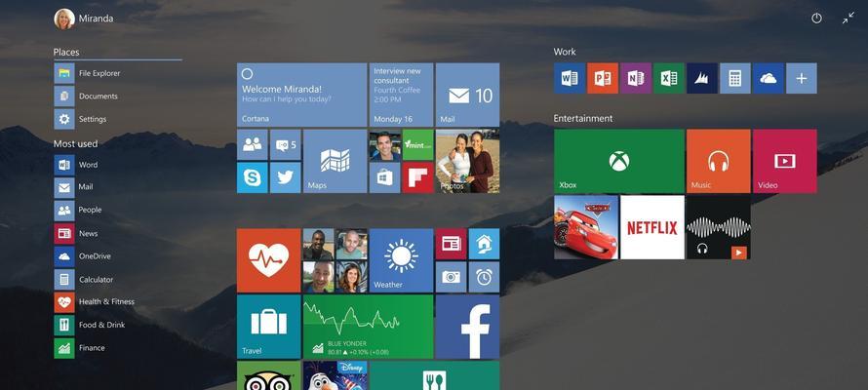Open the Cars game tile
This screenshot has height=390, width=868.
click(586, 227)
